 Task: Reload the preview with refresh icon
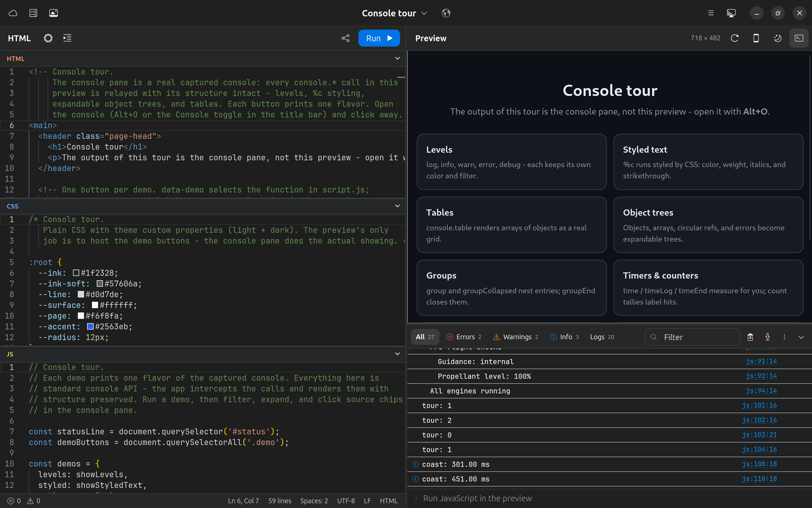(734, 38)
